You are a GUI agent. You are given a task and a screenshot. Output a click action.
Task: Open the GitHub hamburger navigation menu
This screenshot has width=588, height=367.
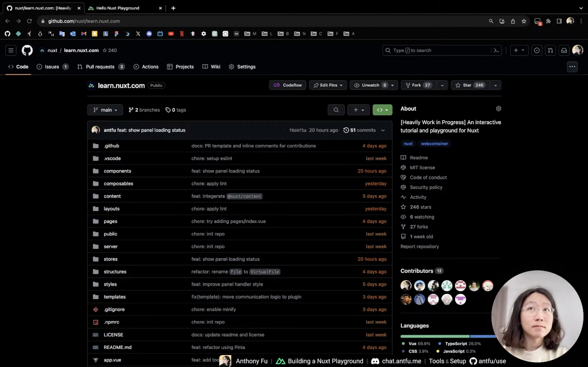[11, 50]
